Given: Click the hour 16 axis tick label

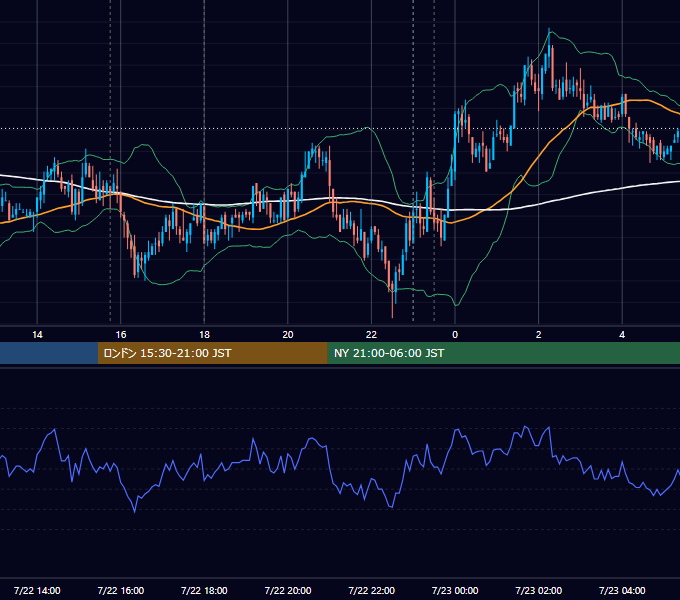Looking at the screenshot, I should (121, 334).
